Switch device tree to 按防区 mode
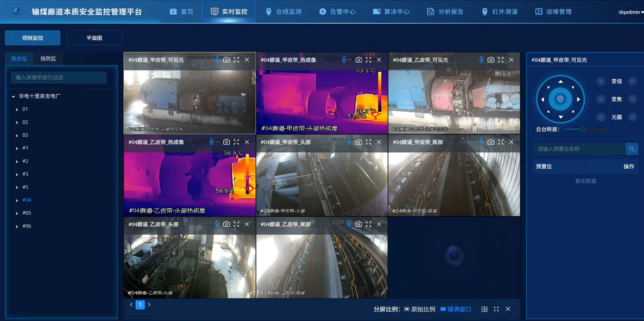This screenshot has width=644, height=321. [x=48, y=59]
